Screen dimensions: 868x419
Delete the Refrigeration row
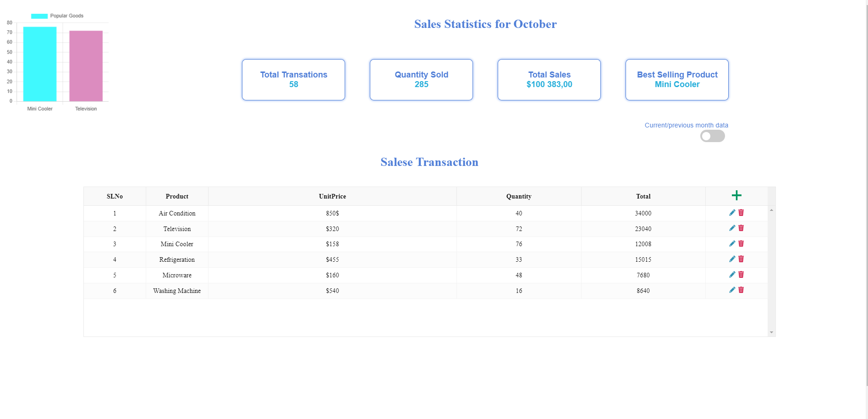(741, 259)
